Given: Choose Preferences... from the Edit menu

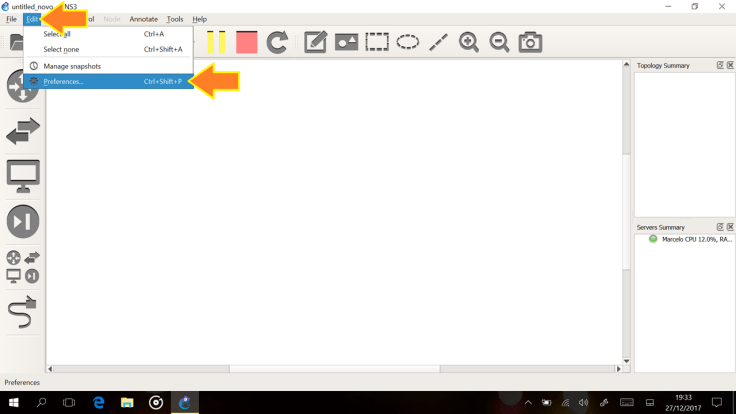Looking at the screenshot, I should [x=64, y=82].
